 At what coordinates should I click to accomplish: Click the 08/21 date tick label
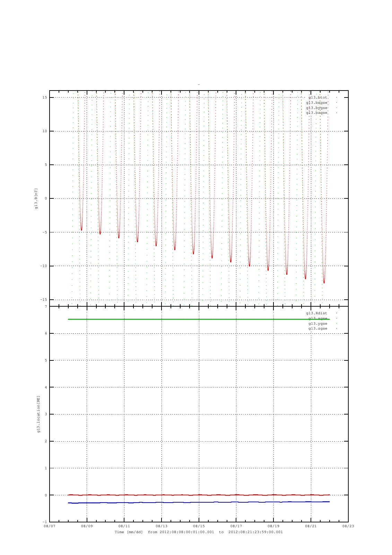(x=311, y=526)
